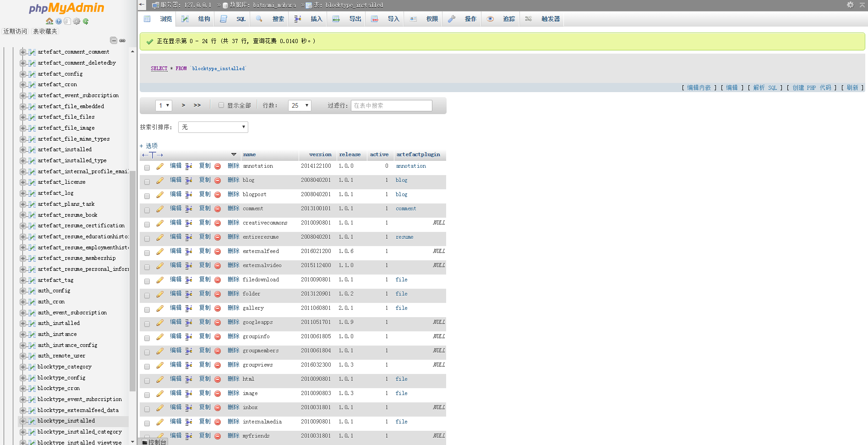Open the rows-per-page dropdown showing 25
The width and height of the screenshot is (868, 445).
click(300, 105)
